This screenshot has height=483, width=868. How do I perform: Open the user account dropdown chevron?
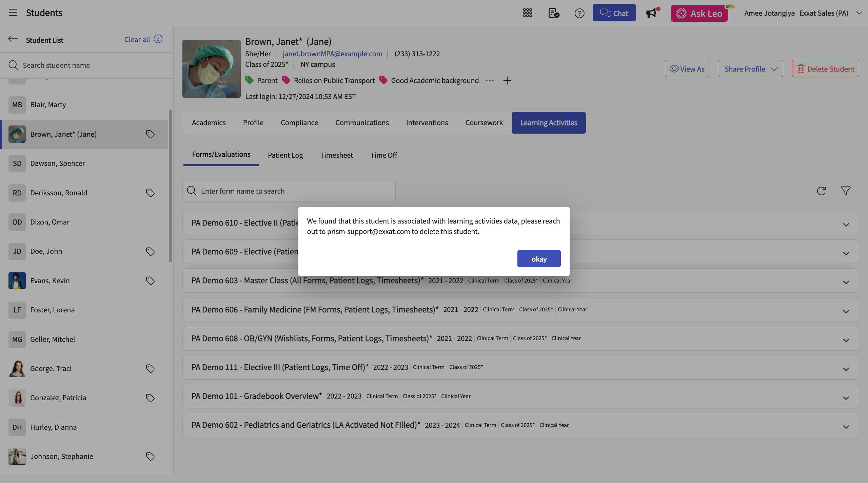tap(859, 13)
